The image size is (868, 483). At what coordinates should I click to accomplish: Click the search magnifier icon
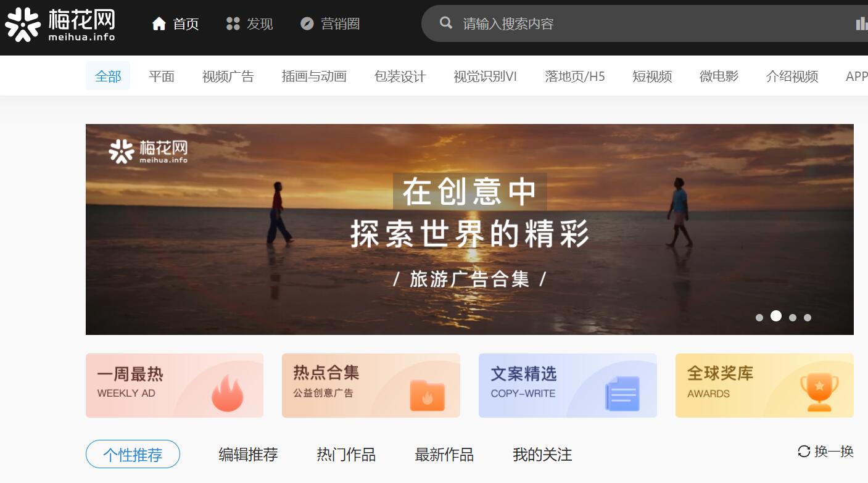446,23
